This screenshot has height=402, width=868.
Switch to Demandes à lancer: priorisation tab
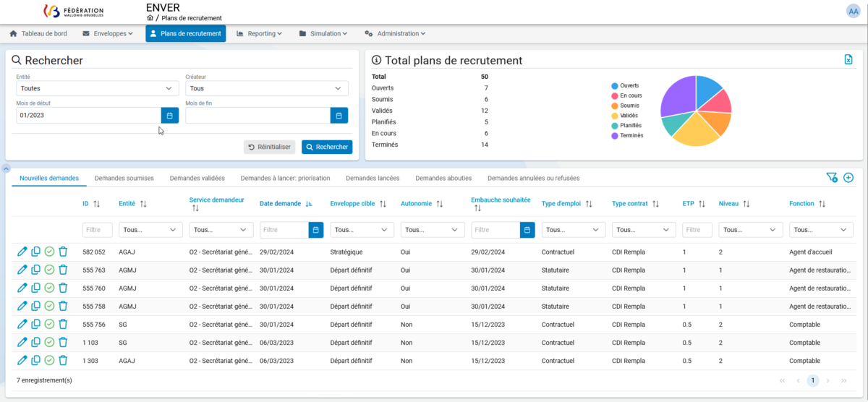click(285, 178)
